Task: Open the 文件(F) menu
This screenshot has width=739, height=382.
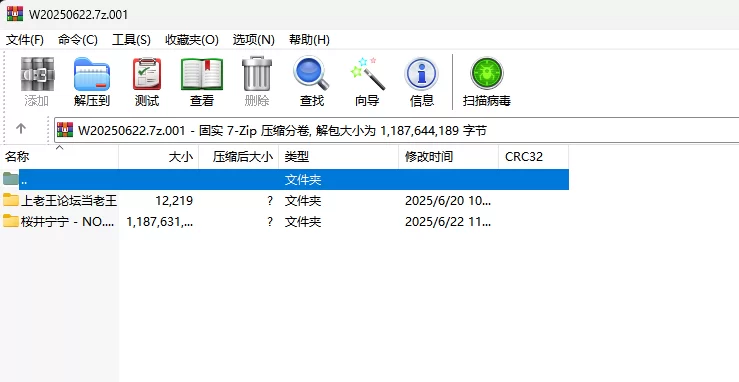Action: (25, 40)
